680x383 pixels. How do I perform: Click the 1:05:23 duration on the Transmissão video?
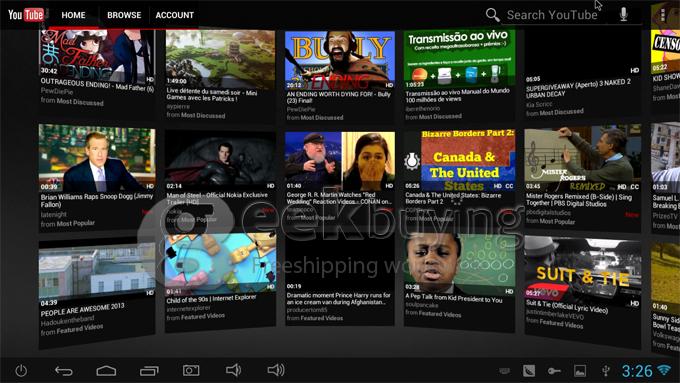[x=415, y=84]
